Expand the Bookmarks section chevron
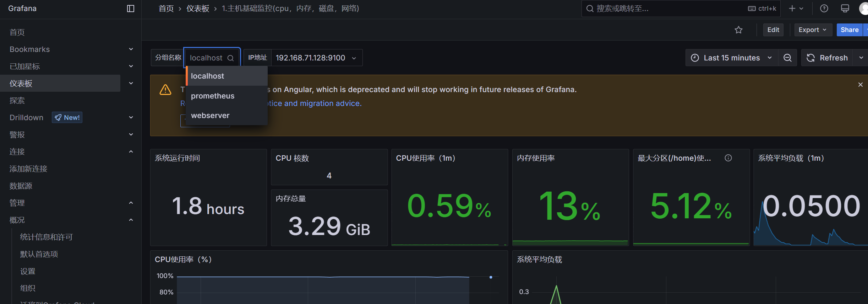This screenshot has height=304, width=868. point(131,49)
